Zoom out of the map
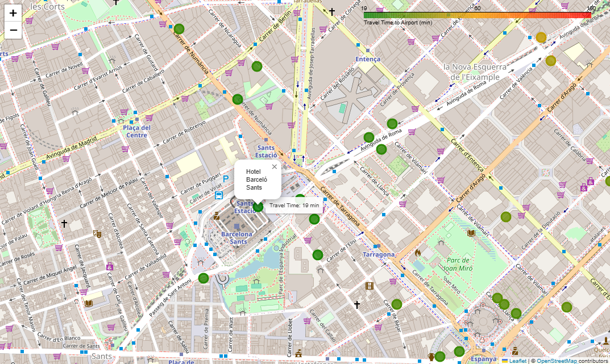The width and height of the screenshot is (610, 364). click(x=13, y=30)
